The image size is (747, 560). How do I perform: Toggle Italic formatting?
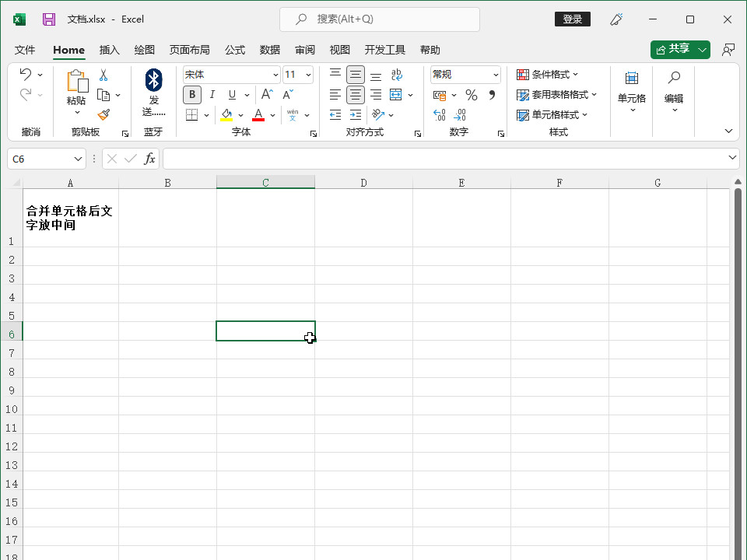pos(212,95)
